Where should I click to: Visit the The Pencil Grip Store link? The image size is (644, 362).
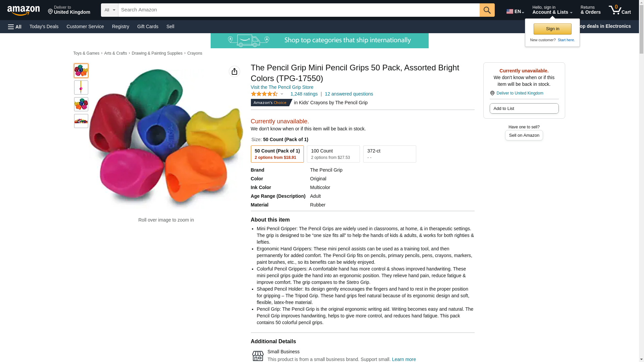coord(282,87)
